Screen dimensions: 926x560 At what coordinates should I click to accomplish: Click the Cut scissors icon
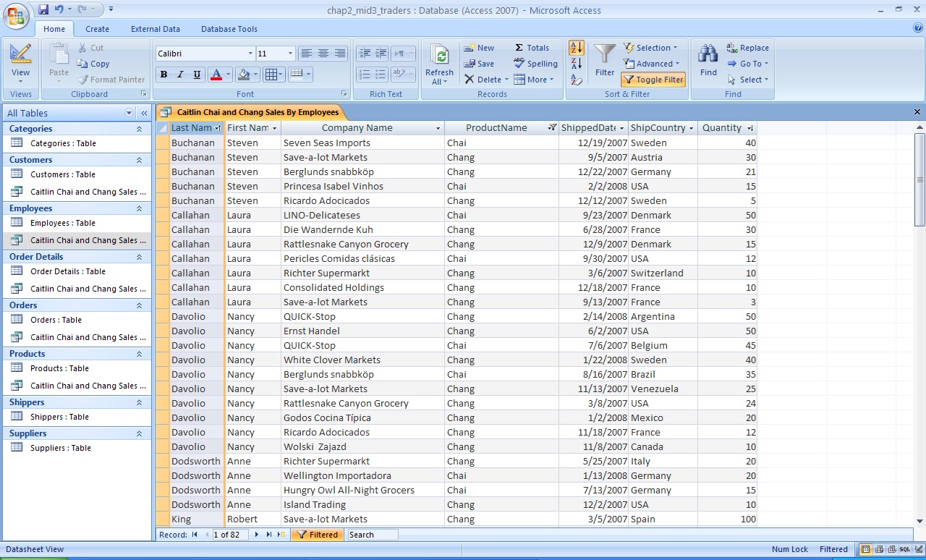click(81, 48)
